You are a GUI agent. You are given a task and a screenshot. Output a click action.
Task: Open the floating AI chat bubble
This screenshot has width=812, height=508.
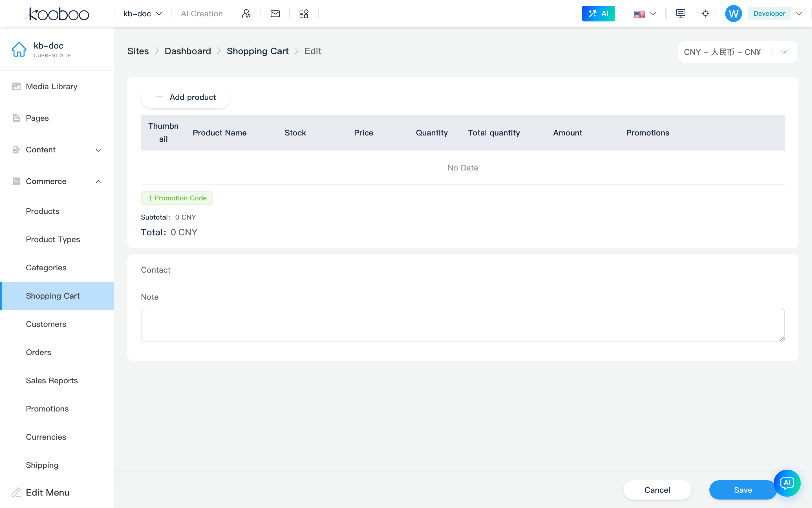(787, 483)
